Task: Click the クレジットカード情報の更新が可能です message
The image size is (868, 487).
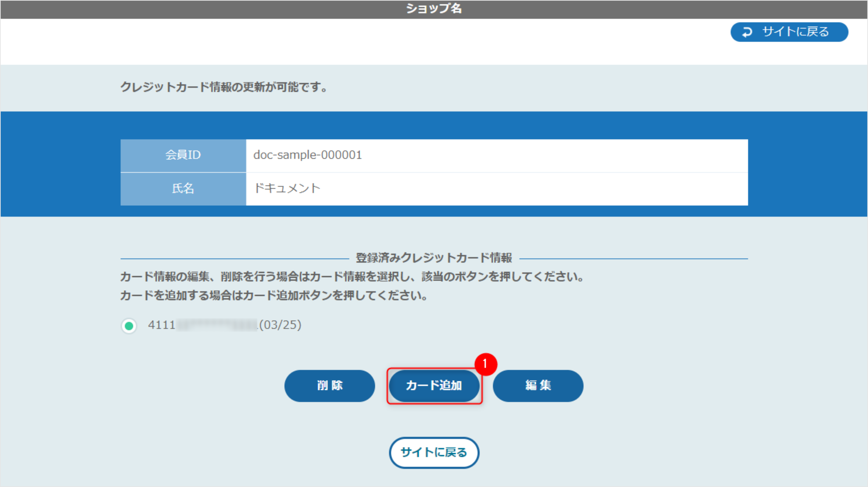Action: coord(224,87)
